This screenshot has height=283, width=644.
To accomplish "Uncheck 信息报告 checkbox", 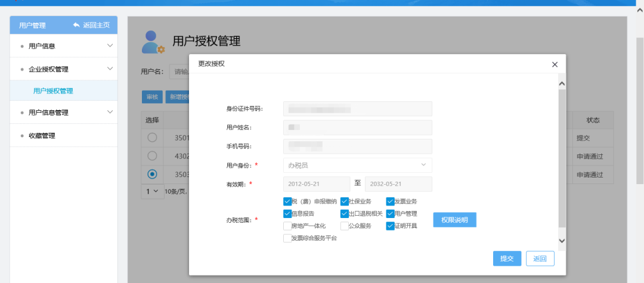I will 287,214.
